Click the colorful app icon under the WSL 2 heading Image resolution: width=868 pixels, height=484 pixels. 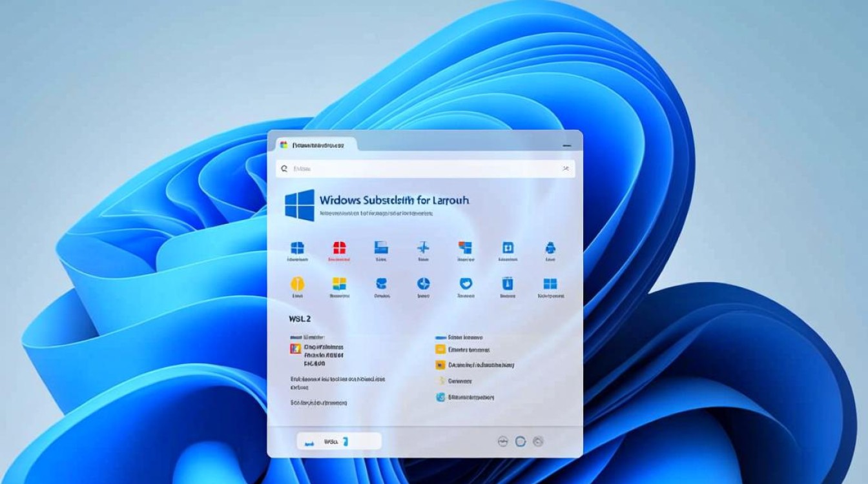point(297,348)
